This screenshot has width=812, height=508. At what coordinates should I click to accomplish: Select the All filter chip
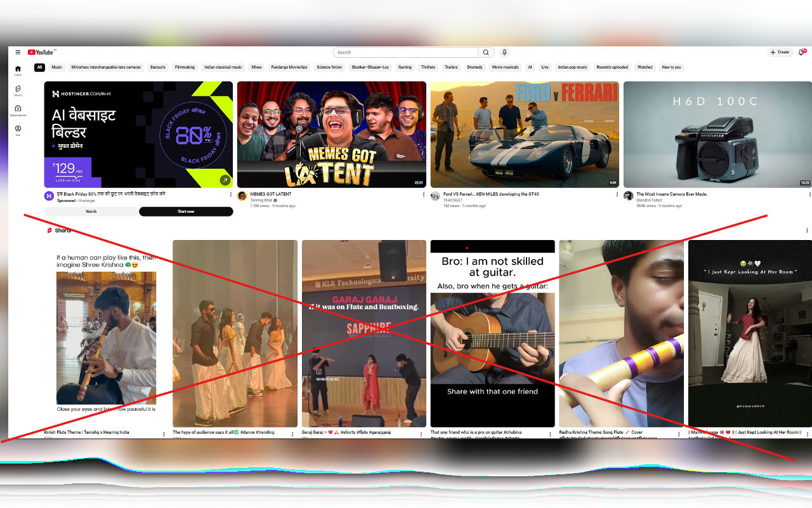39,67
